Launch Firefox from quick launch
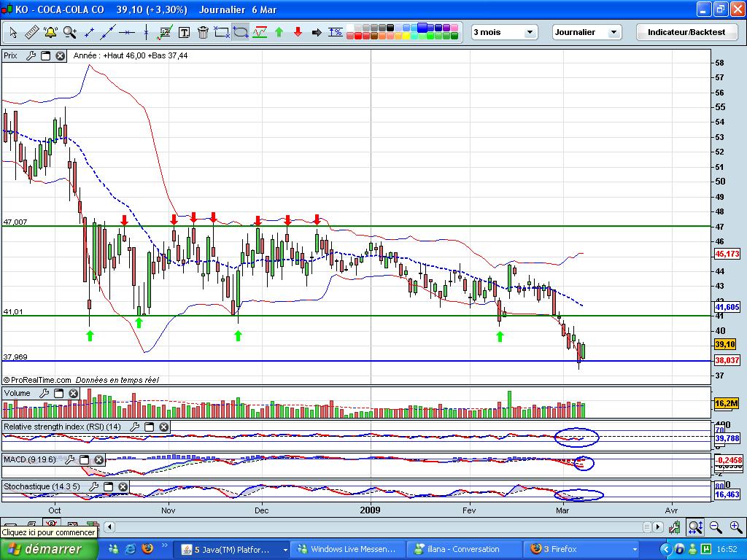 click(x=147, y=548)
